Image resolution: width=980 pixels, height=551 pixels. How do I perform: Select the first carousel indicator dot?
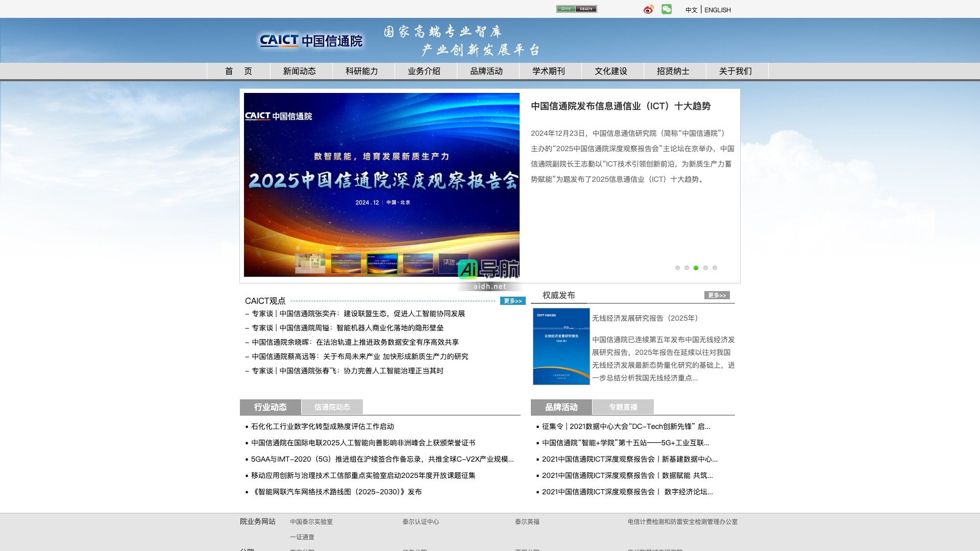pos(678,268)
